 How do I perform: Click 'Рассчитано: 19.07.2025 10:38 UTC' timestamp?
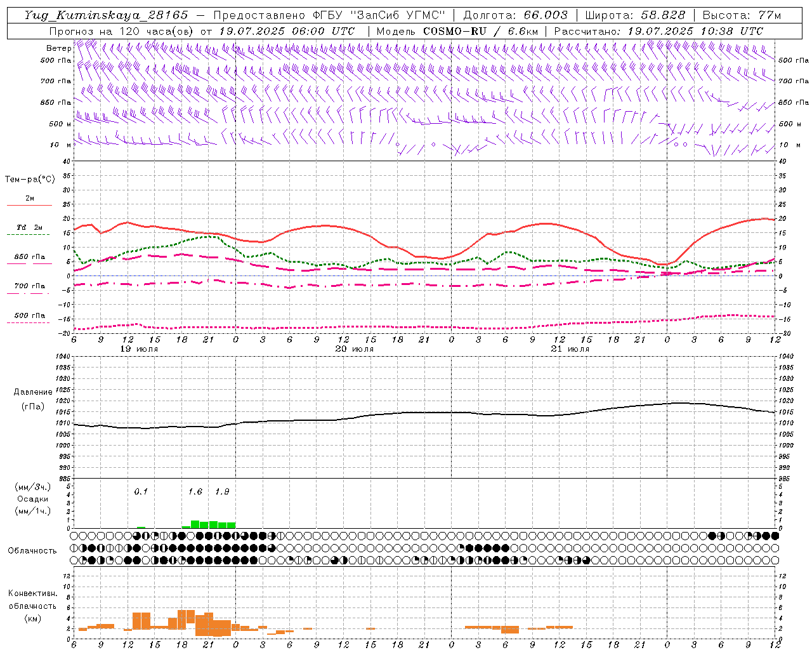658,31
